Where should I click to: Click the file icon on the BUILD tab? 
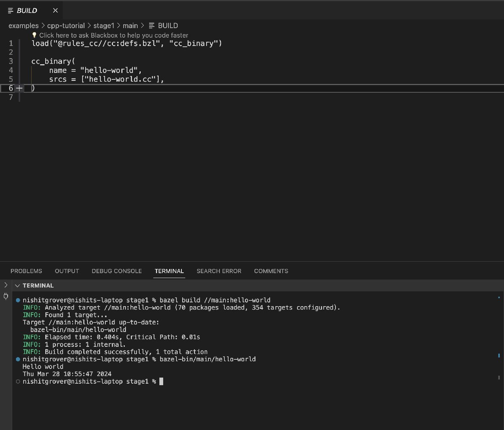tap(10, 10)
